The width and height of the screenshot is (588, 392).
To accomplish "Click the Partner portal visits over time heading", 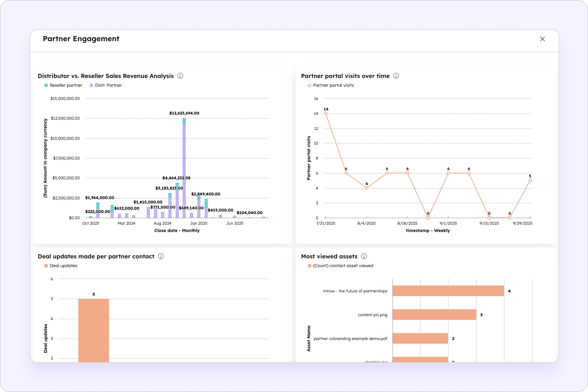I will (345, 76).
